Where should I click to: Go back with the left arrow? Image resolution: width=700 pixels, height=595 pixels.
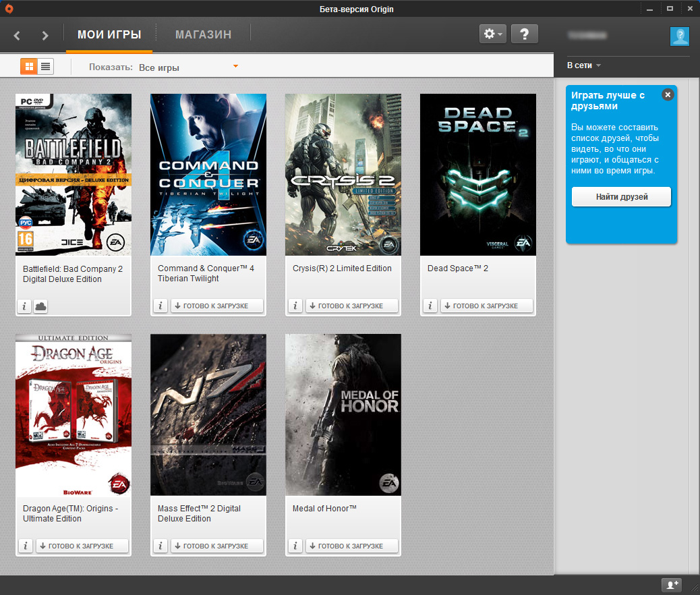[17, 35]
